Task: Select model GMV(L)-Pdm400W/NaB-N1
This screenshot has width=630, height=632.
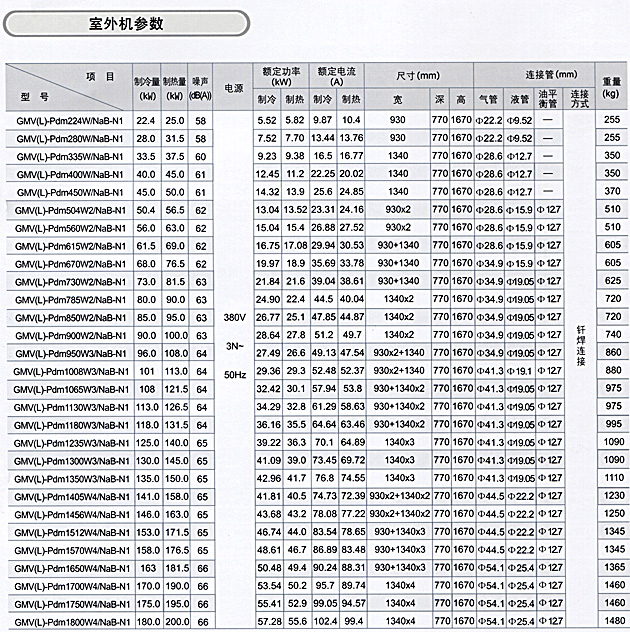Action: 69,175
